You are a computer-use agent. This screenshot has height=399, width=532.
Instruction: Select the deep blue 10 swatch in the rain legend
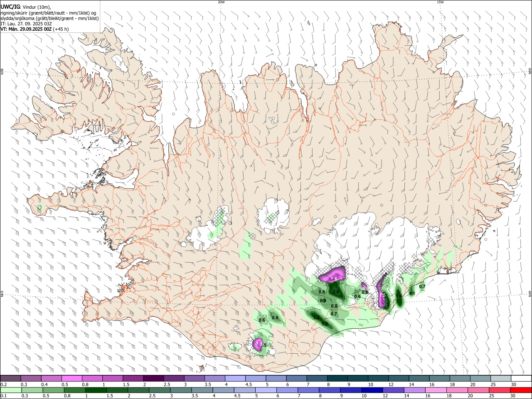point(372,390)
